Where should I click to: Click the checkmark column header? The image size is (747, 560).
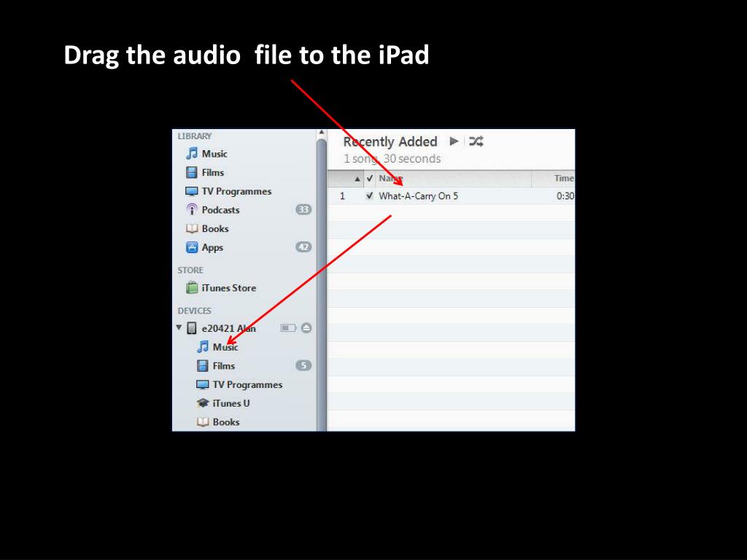click(370, 179)
